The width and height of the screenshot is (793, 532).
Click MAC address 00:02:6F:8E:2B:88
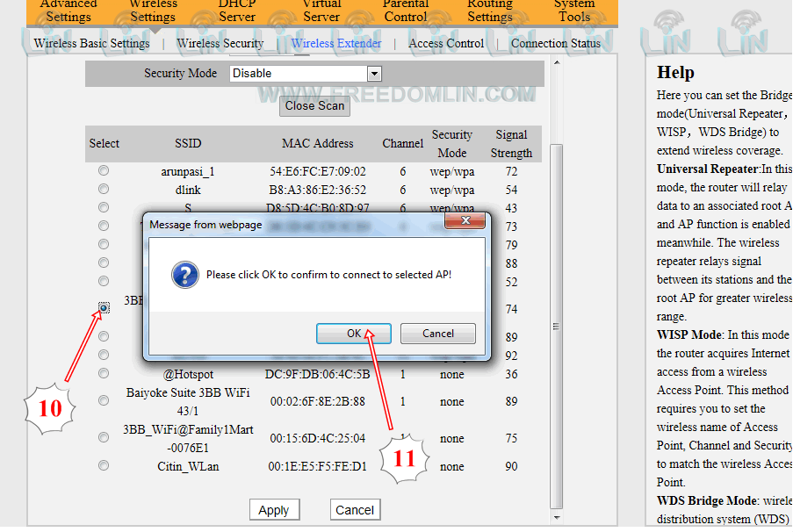pyautogui.click(x=318, y=401)
